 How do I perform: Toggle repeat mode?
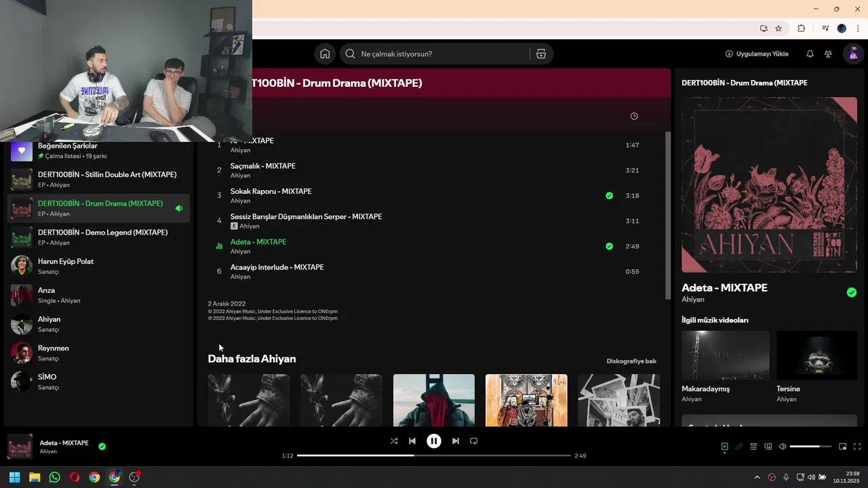point(474,441)
